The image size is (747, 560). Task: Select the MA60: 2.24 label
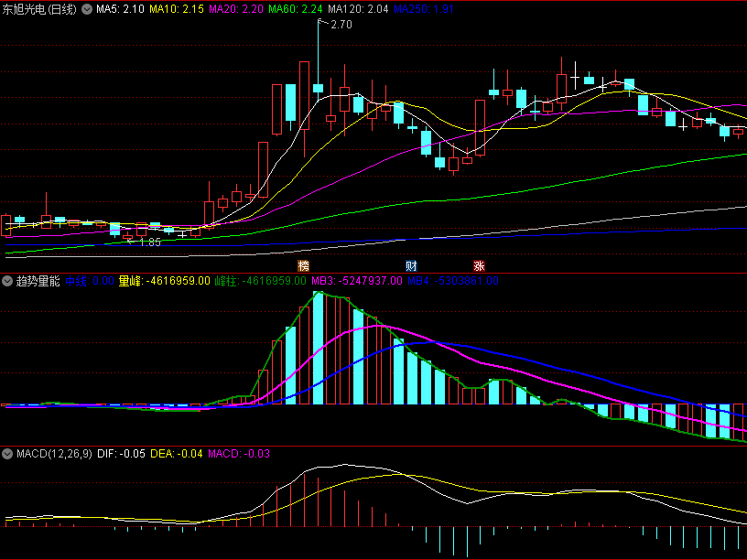tap(296, 9)
